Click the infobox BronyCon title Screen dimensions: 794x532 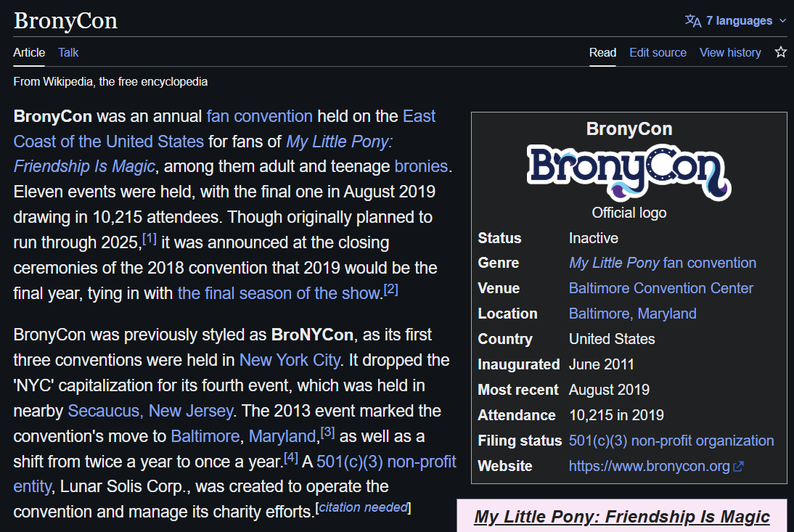click(629, 129)
